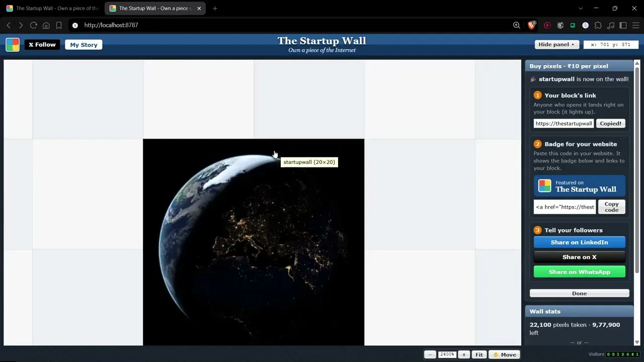This screenshot has height=362, width=644.
Task: Click the Copied! button for block link
Action: (x=610, y=123)
